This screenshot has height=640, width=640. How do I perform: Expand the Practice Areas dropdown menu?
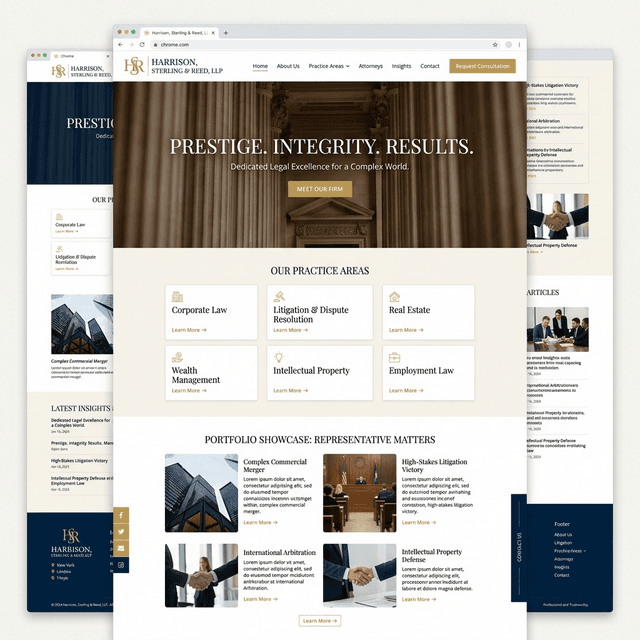pyautogui.click(x=328, y=66)
